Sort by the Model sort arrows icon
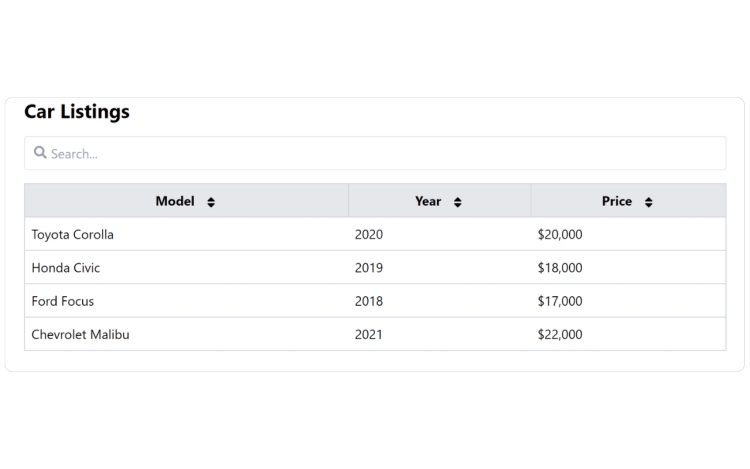The height and width of the screenshot is (469, 750). pyautogui.click(x=211, y=202)
